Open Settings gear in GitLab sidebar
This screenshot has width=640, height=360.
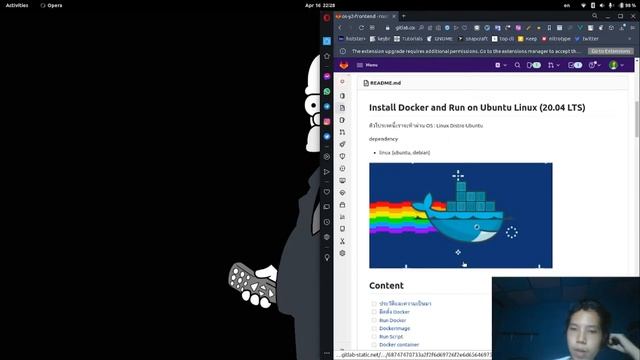342,253
